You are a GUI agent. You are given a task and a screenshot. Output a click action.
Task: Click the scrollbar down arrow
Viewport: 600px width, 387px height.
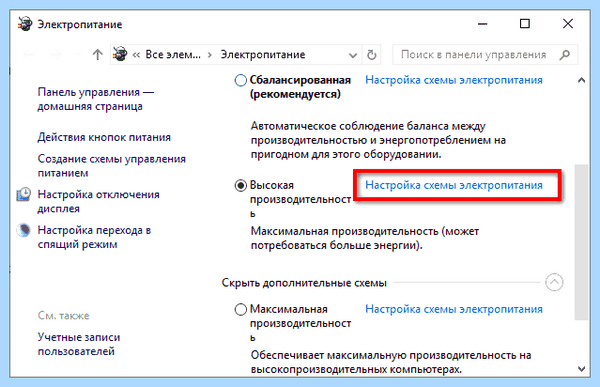click(x=581, y=369)
